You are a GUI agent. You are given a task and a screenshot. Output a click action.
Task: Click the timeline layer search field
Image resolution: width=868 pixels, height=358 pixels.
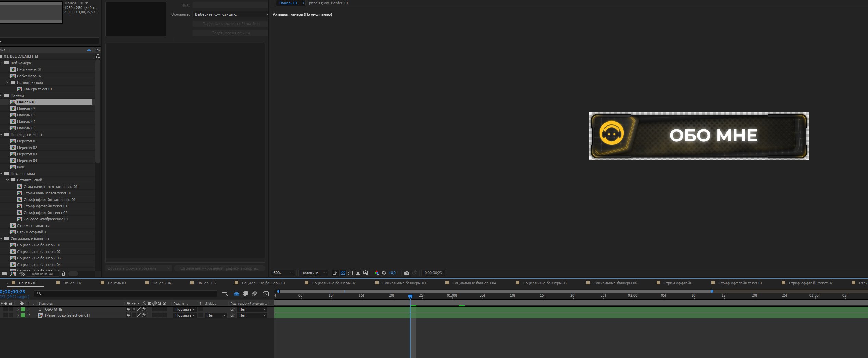(x=127, y=294)
